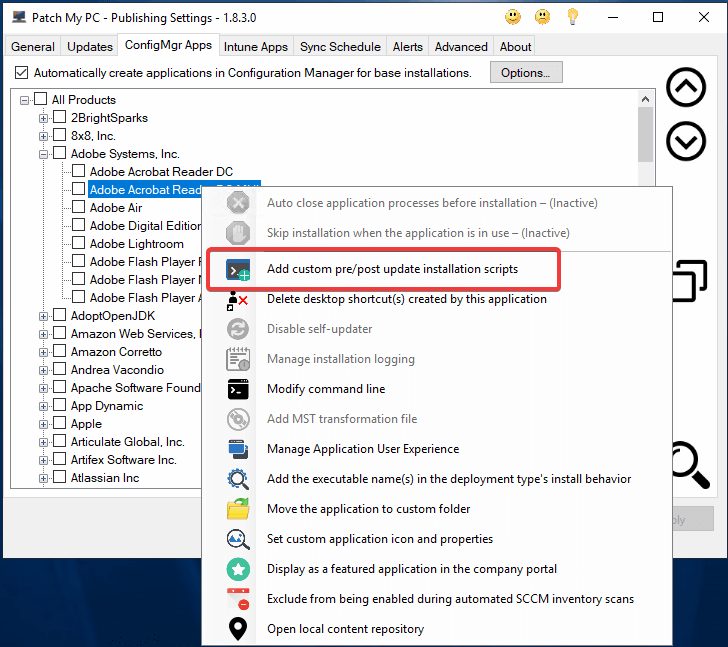728x647 pixels.
Task: Click the scrollbar up arrow in product tree
Action: (x=645, y=99)
